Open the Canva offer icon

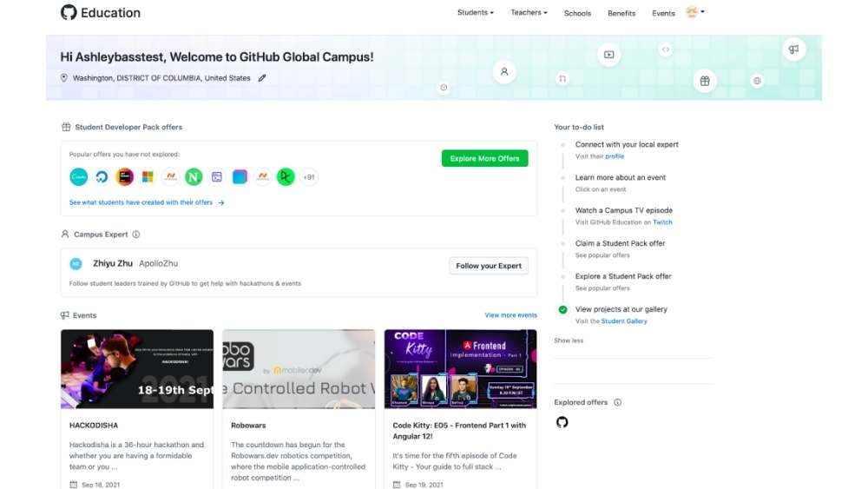79,176
